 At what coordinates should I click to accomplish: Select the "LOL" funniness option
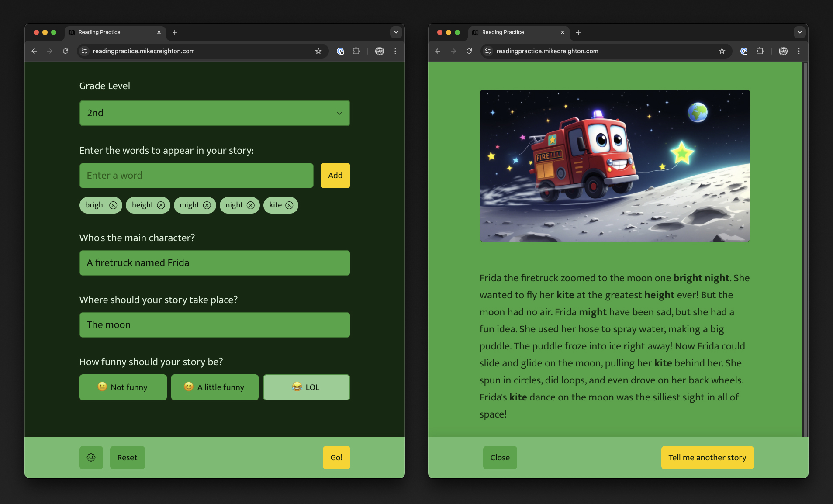pyautogui.click(x=306, y=387)
